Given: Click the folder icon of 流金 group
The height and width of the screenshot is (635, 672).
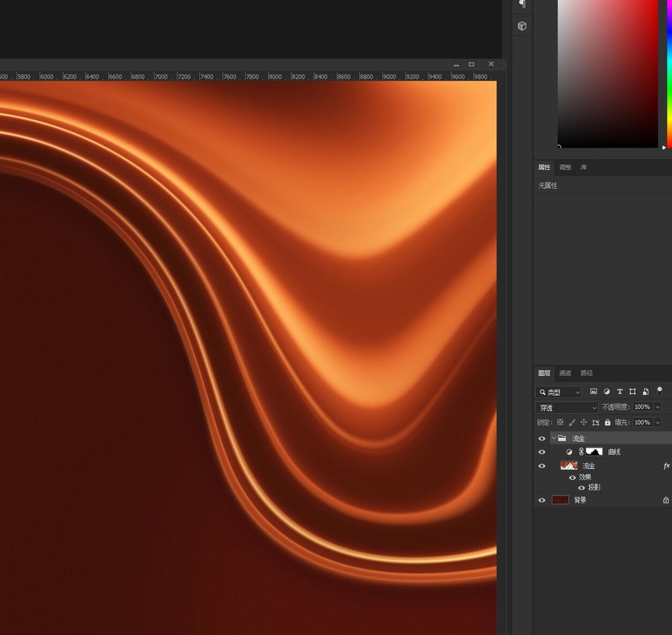Looking at the screenshot, I should coord(562,438).
